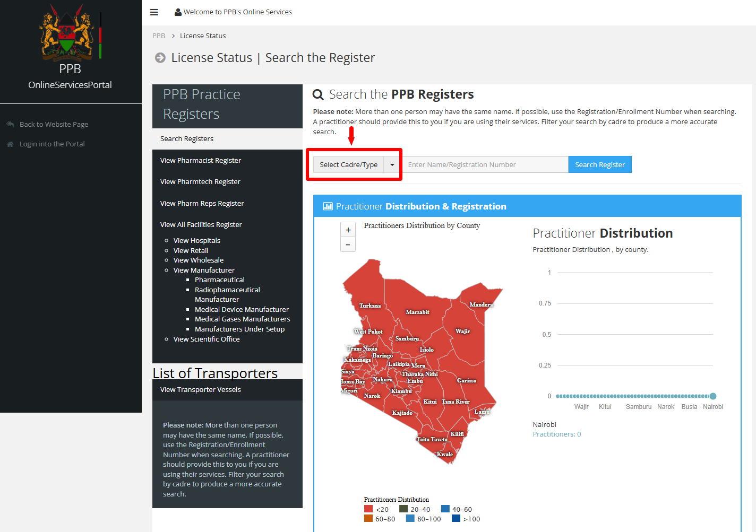
Task: Click the home icon beside Login into the Portal
Action: pyautogui.click(x=10, y=144)
